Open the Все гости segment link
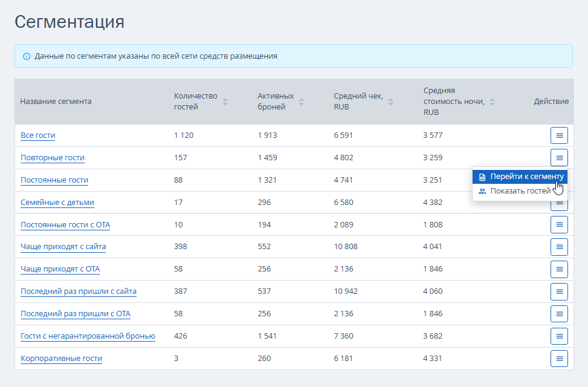This screenshot has width=588, height=387. click(38, 135)
